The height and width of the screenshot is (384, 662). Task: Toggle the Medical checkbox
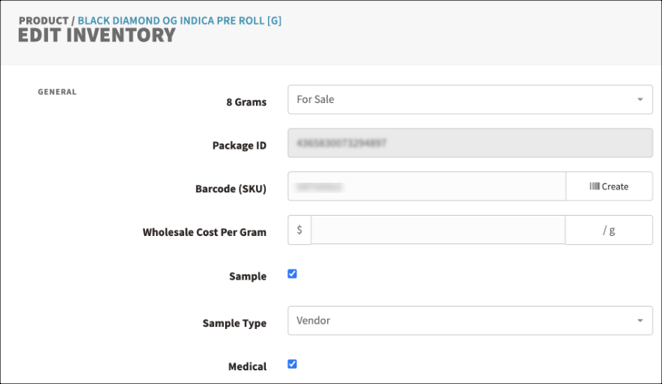tap(292, 364)
